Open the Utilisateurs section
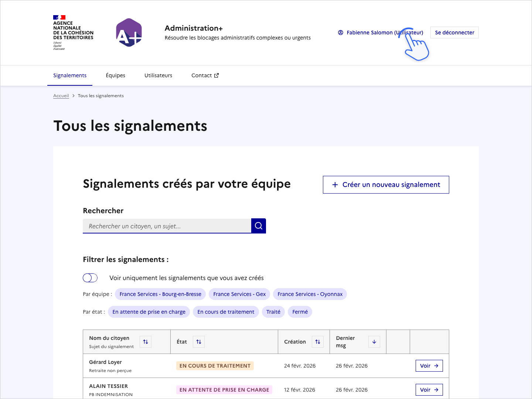532x399 pixels. point(158,75)
